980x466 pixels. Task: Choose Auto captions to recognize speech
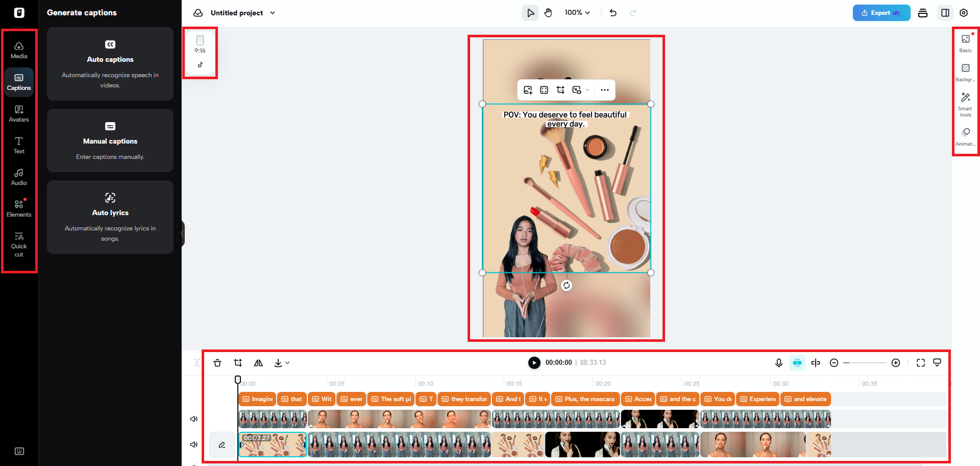pyautogui.click(x=110, y=64)
